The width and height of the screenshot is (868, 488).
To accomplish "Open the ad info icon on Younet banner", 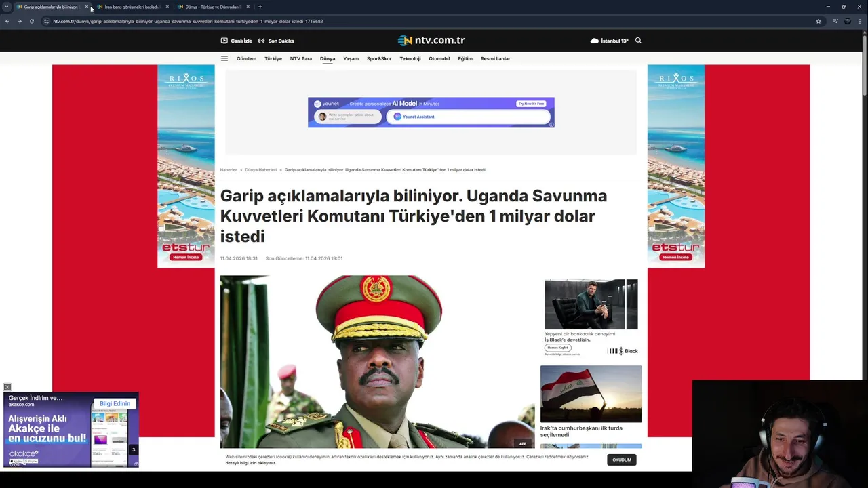I will 551,124.
